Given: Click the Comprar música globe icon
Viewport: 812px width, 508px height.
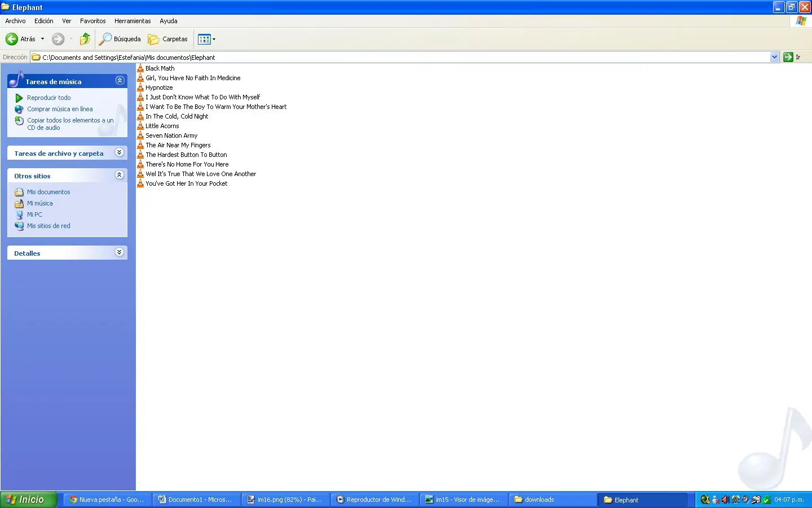Looking at the screenshot, I should pos(19,109).
